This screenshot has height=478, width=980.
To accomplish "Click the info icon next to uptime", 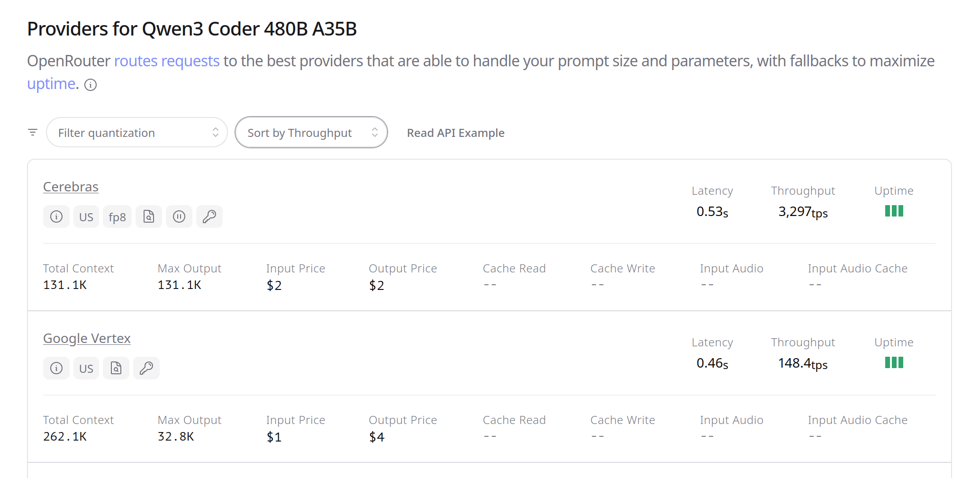I will point(91,85).
